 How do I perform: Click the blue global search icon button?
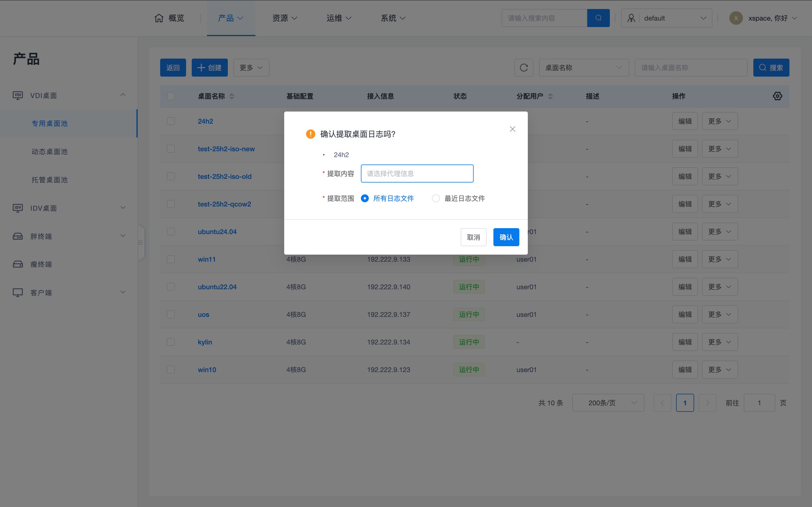[598, 18]
